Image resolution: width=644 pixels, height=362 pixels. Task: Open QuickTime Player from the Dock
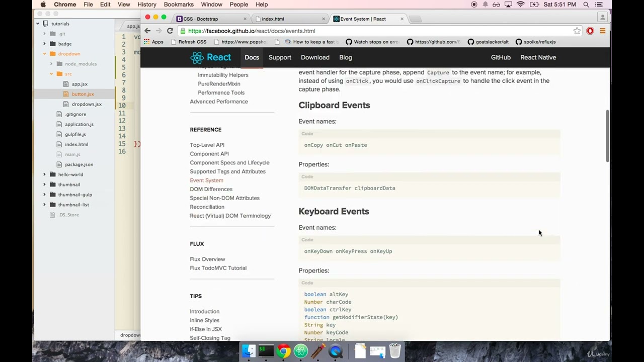pyautogui.click(x=336, y=351)
